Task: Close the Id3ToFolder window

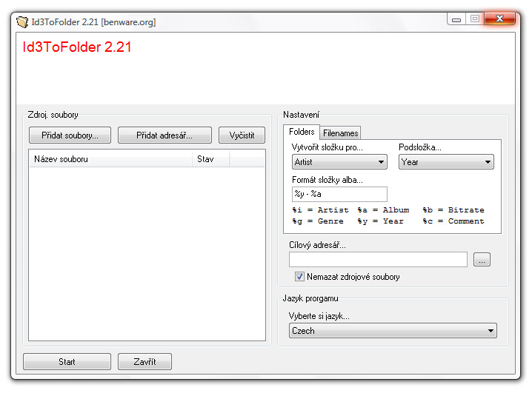Action: [499, 19]
